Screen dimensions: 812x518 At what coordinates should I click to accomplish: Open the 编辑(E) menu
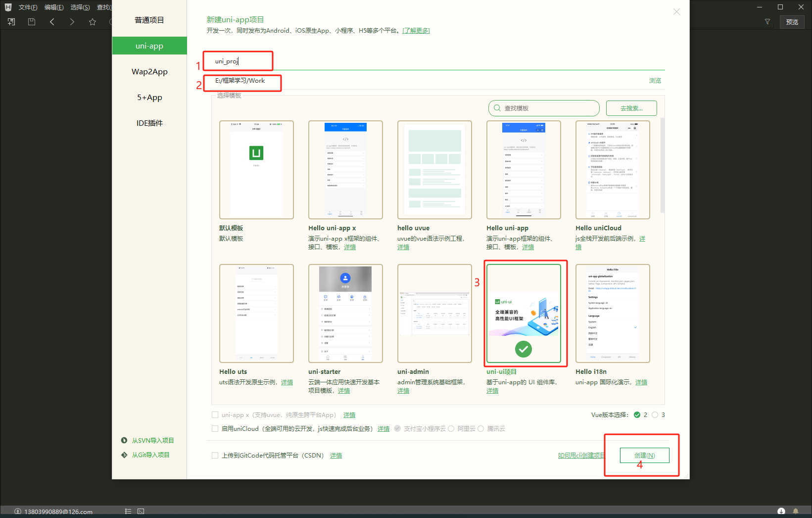(54, 7)
